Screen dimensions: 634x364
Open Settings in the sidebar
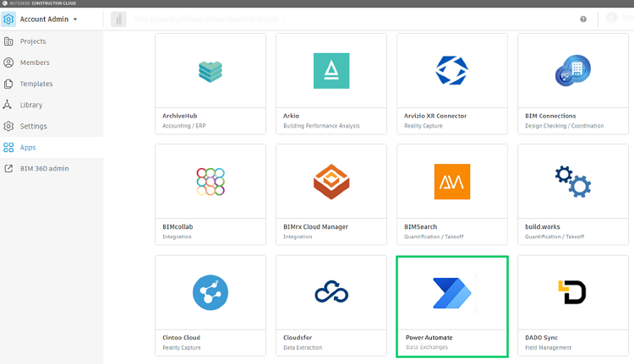tap(34, 126)
